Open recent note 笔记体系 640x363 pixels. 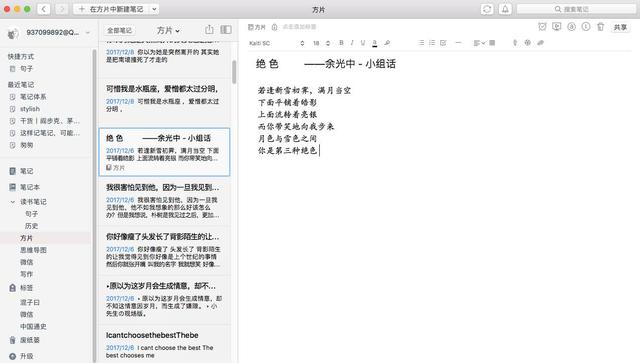(x=33, y=97)
